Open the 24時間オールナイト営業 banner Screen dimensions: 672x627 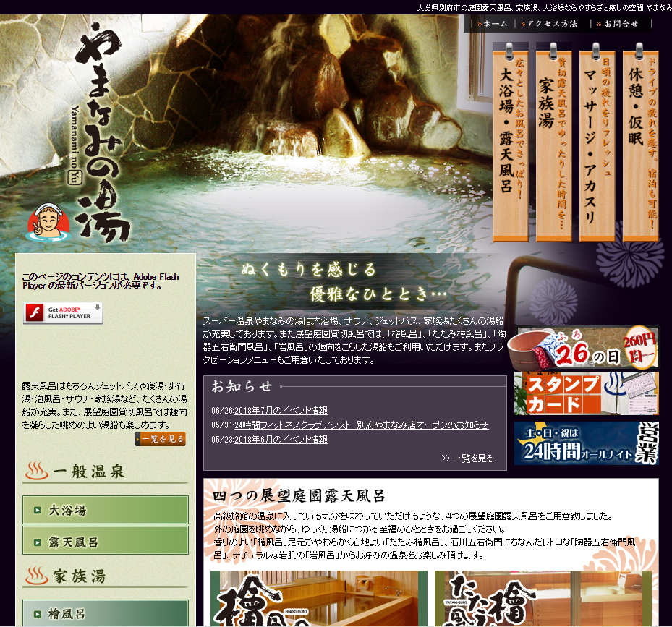(586, 443)
